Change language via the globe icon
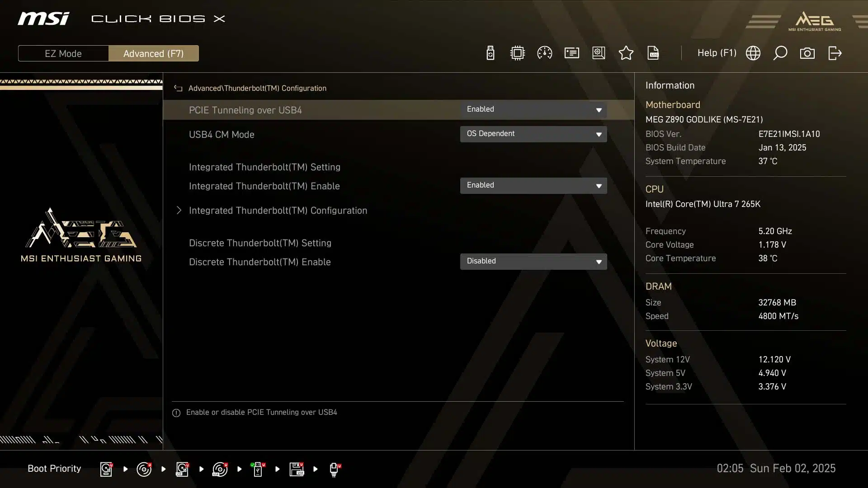Viewport: 868px width, 488px height. click(753, 53)
